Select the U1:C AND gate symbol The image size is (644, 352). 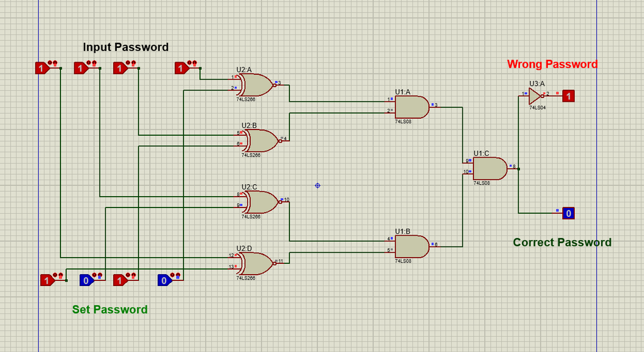[x=489, y=168]
